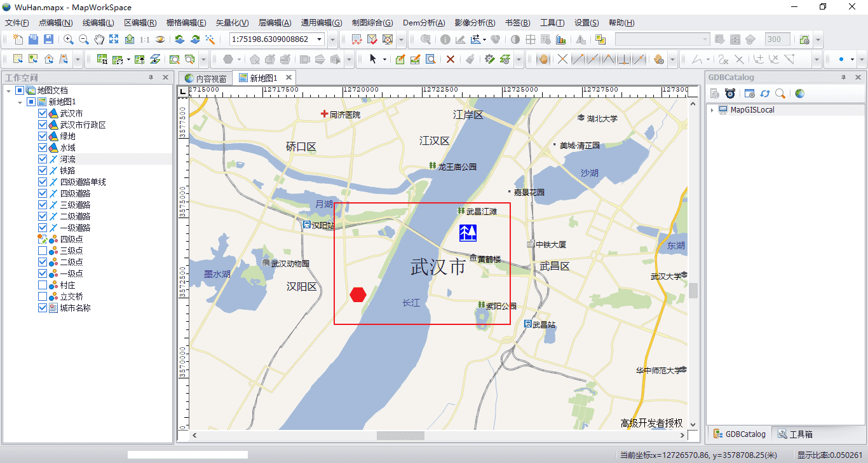Uncheck the 城市名称 layer checkbox
This screenshot has height=463, width=868.
point(43,308)
